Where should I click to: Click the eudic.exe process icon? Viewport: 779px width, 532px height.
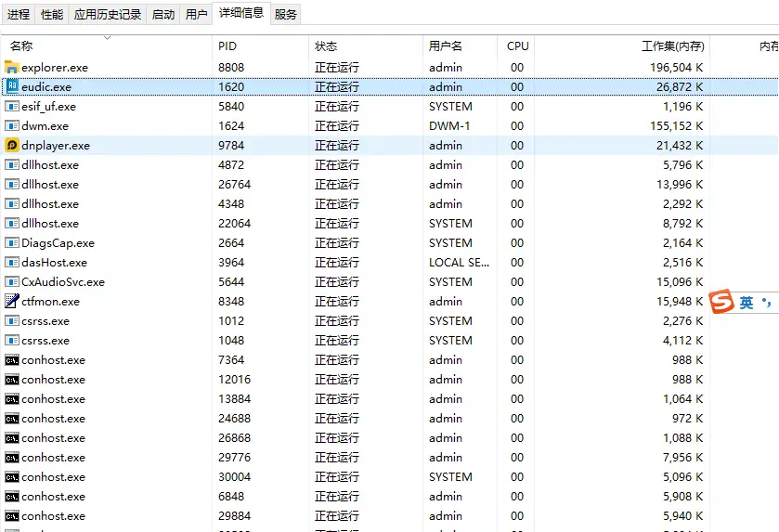click(x=12, y=86)
